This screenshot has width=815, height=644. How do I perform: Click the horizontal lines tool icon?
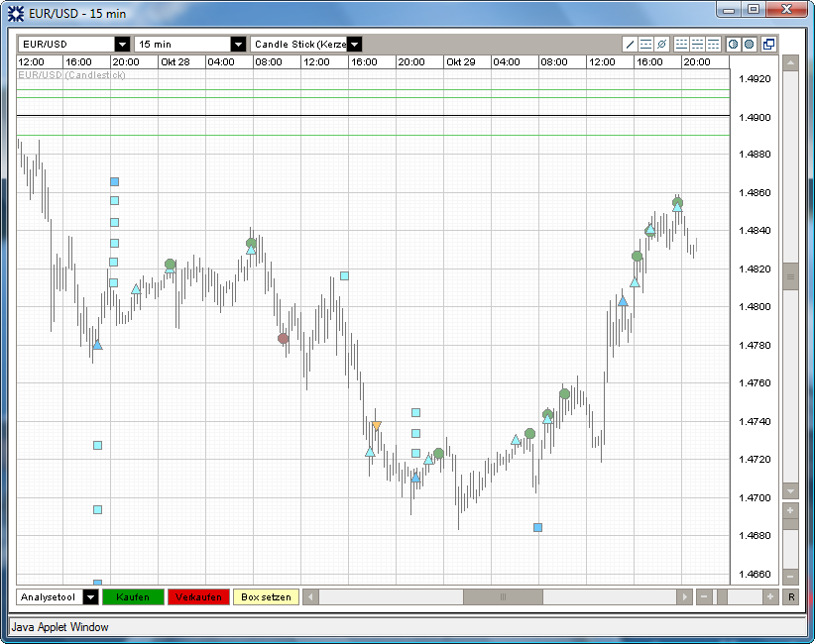[x=646, y=45]
